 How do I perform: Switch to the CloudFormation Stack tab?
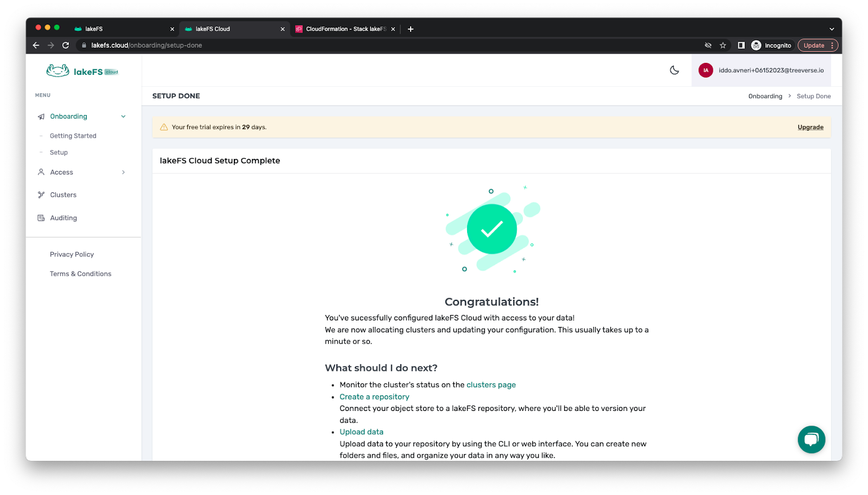coord(346,29)
